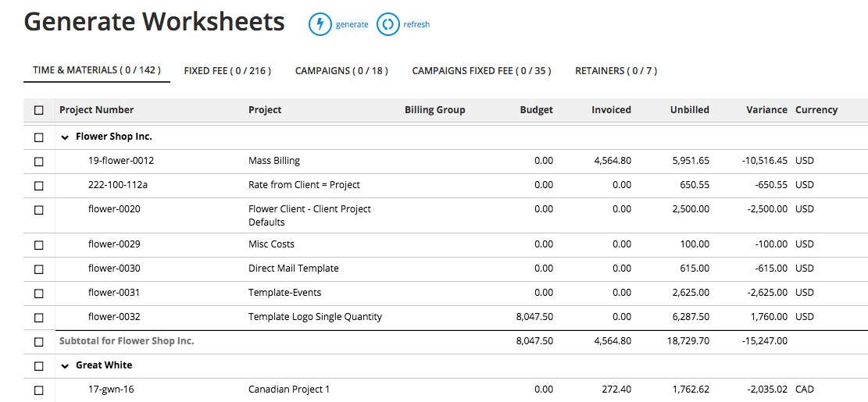Check the flower-0032 row checkbox
This screenshot has width=868, height=402.
point(39,318)
